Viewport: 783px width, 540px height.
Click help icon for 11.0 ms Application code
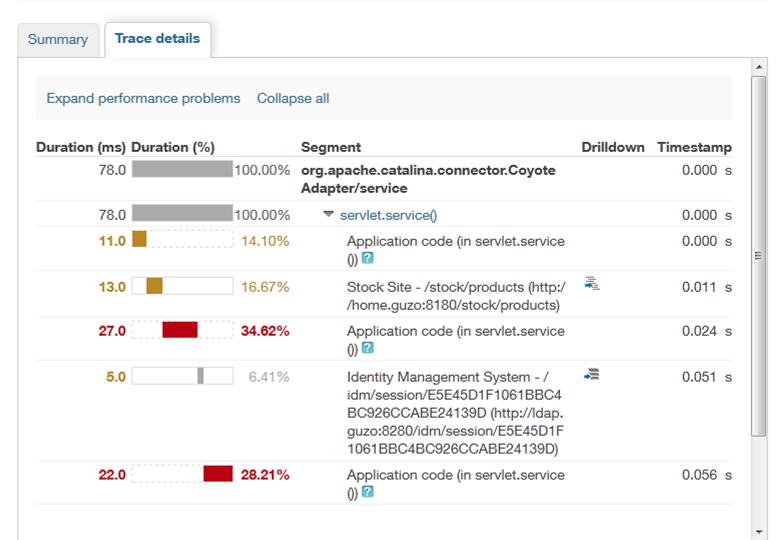pos(368,258)
